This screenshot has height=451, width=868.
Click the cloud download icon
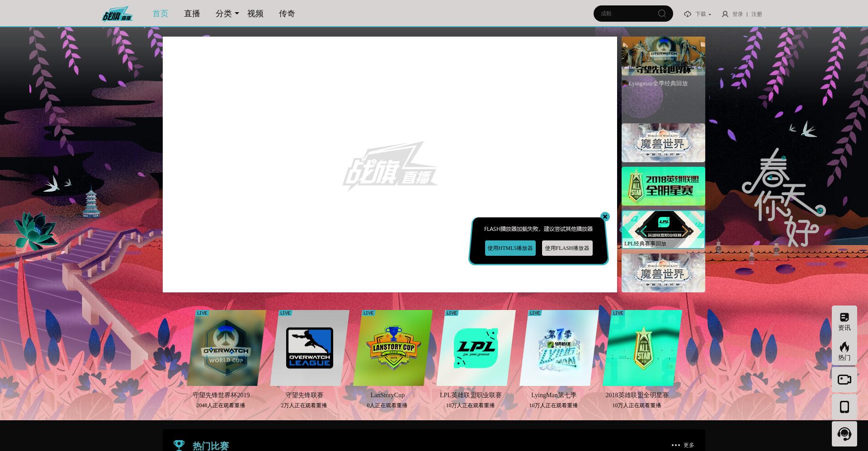(688, 14)
